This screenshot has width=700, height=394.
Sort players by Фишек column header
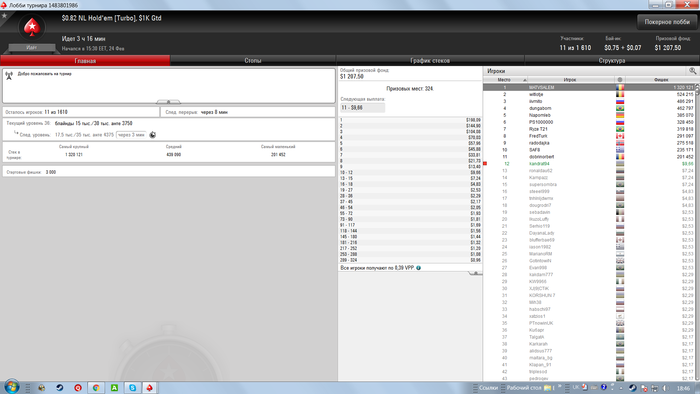pos(661,80)
